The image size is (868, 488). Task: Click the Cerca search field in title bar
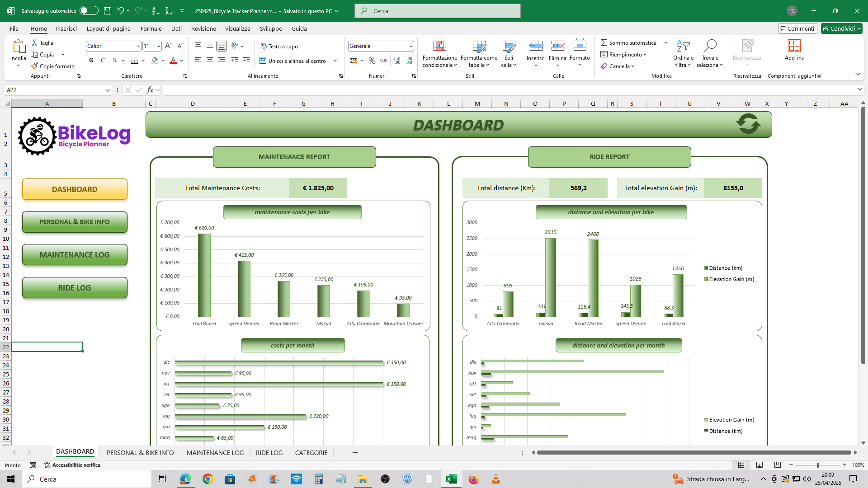pos(437,11)
